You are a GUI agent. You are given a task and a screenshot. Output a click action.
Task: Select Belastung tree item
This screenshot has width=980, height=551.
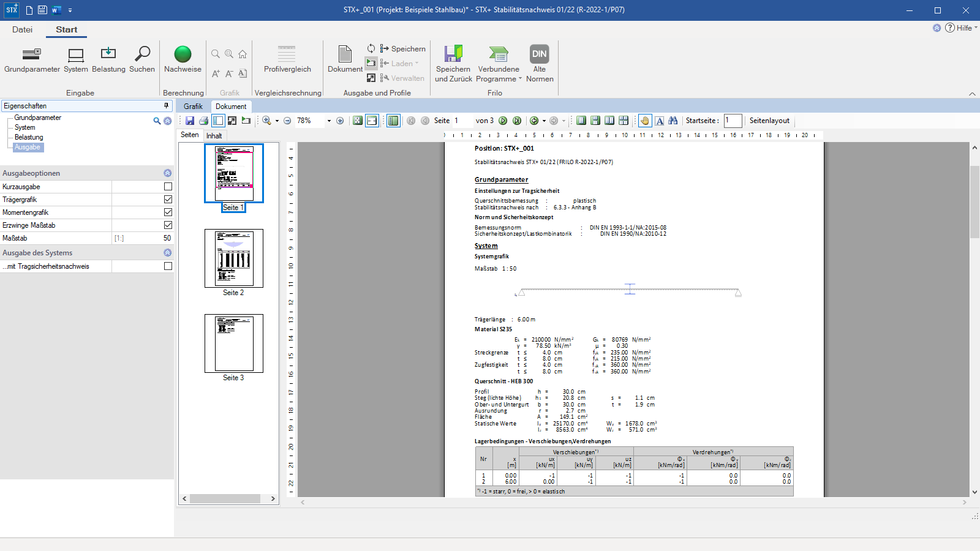(29, 137)
